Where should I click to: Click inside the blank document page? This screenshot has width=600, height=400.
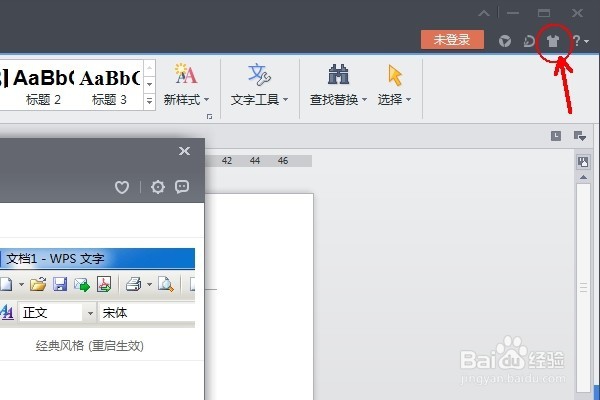pyautogui.click(x=259, y=297)
